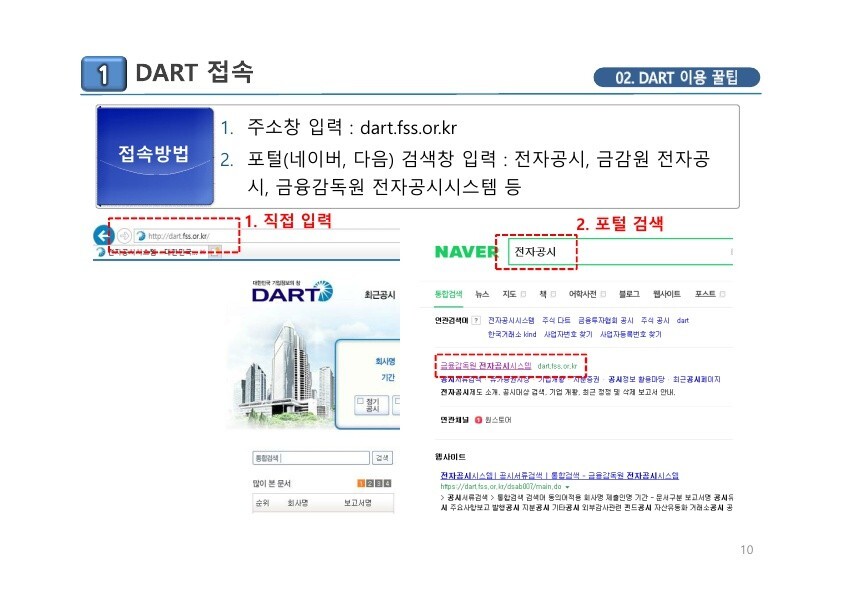The image size is (842, 595).
Task: Click the NAVER search box containing 전자공시
Action: point(620,251)
